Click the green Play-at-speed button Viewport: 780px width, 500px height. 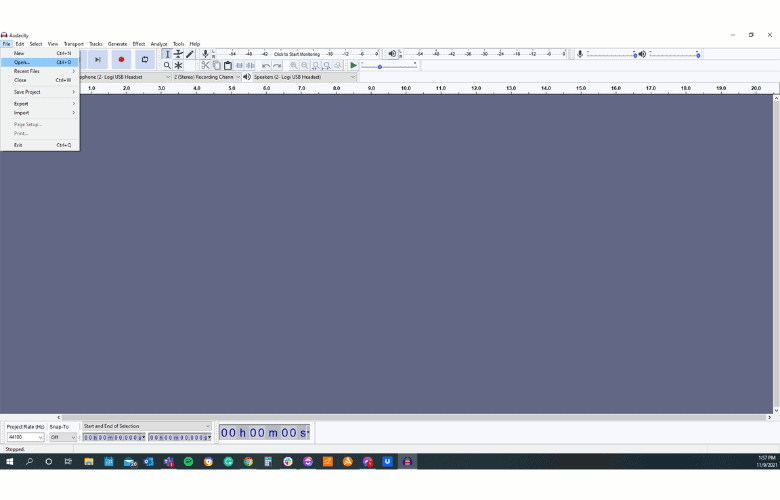353,66
